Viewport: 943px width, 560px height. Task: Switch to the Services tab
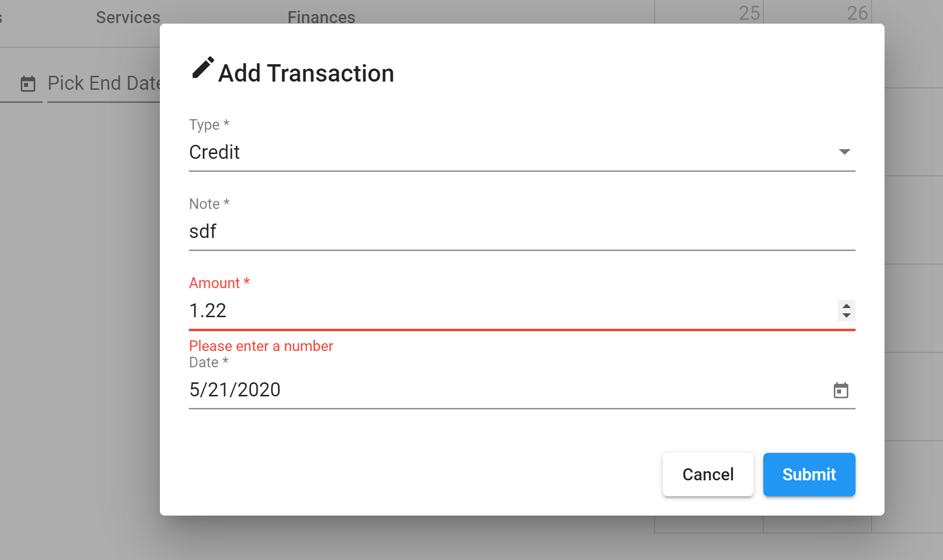pos(128,17)
